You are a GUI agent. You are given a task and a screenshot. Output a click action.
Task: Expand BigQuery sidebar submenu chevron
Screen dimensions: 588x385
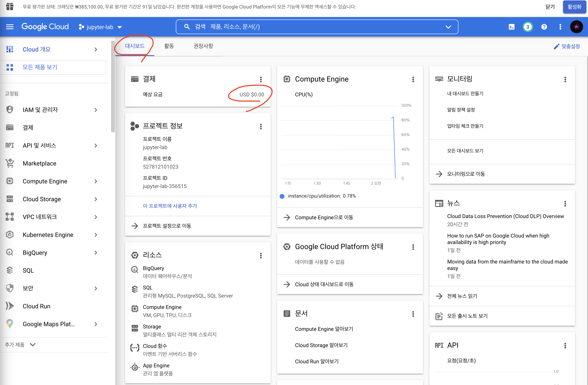tap(96, 253)
